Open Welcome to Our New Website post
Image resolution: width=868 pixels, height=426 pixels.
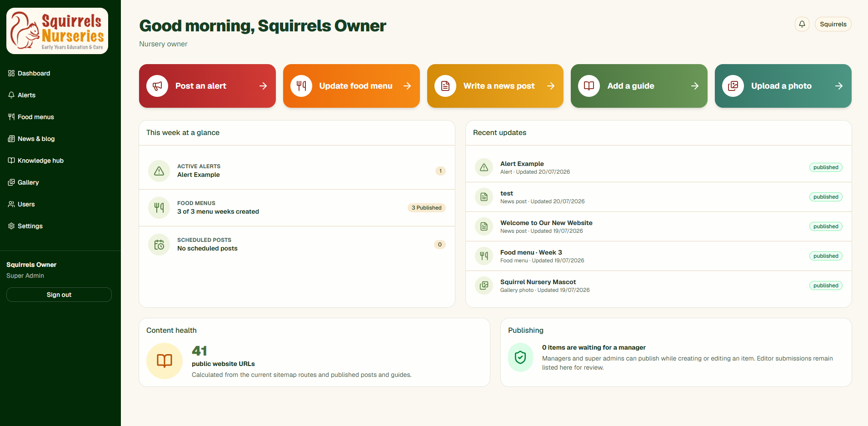pos(658,226)
